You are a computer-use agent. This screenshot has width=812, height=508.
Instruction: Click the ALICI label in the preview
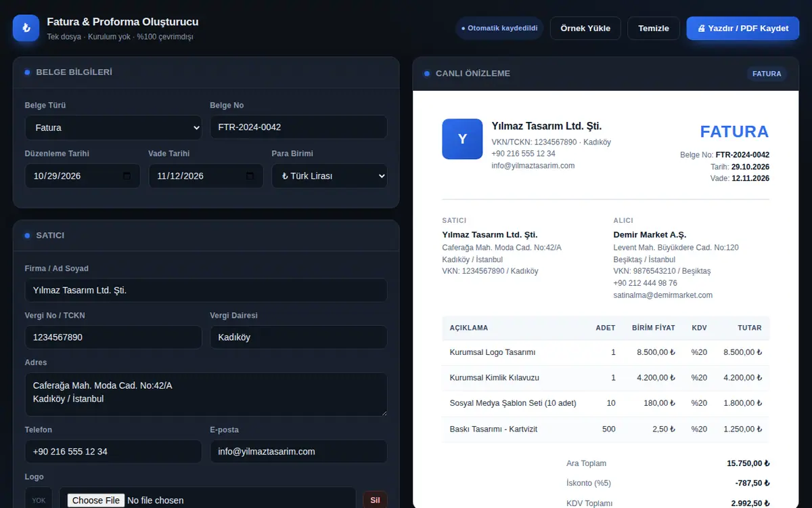[x=623, y=221]
